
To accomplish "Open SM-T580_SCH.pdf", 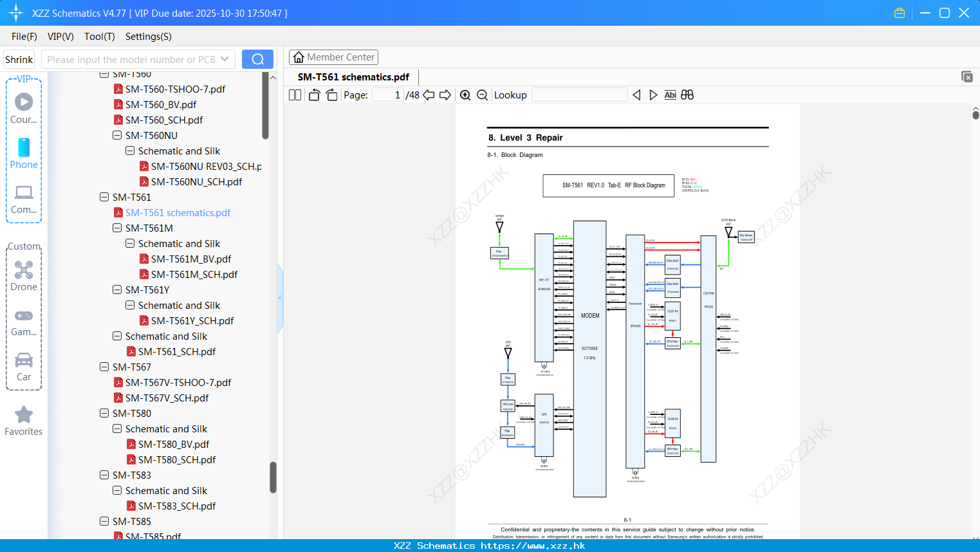I will click(x=177, y=459).
